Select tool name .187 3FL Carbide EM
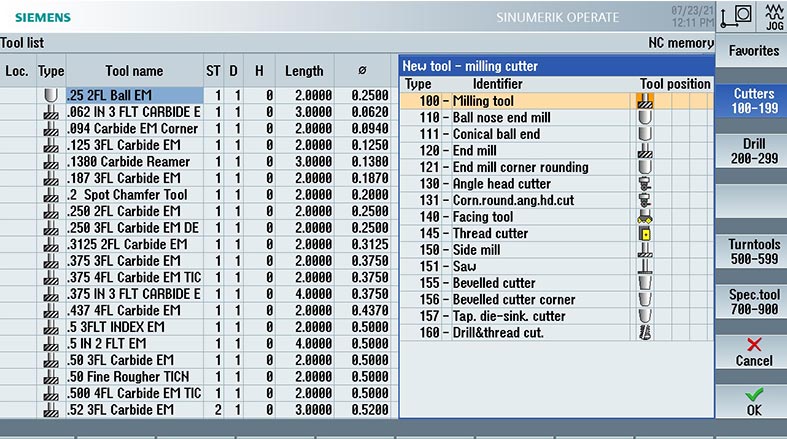Viewport: 787px width, 439px height. tap(135, 178)
